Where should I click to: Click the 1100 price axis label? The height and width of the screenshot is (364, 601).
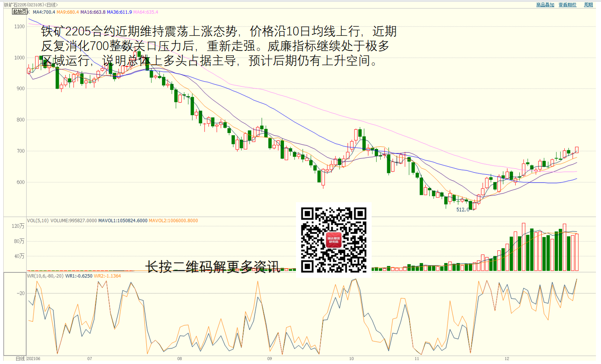click(19, 27)
